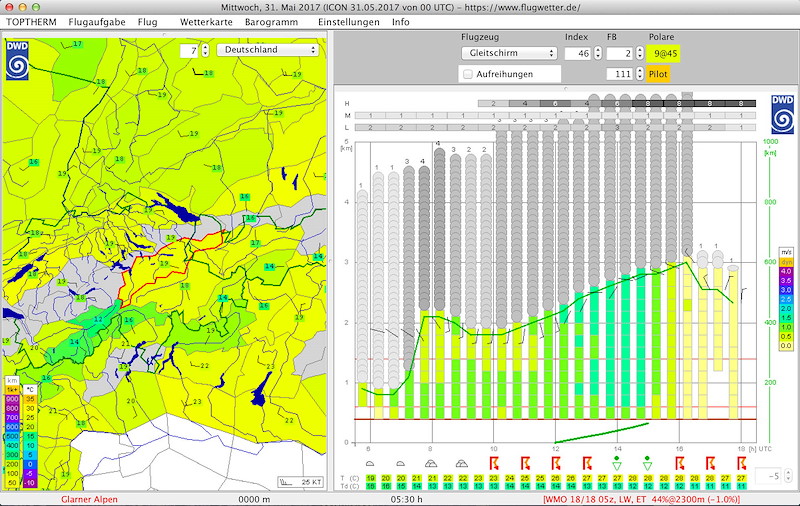Screen dimensions: 800x506
Task: Click the FB input field
Action: tap(620, 53)
